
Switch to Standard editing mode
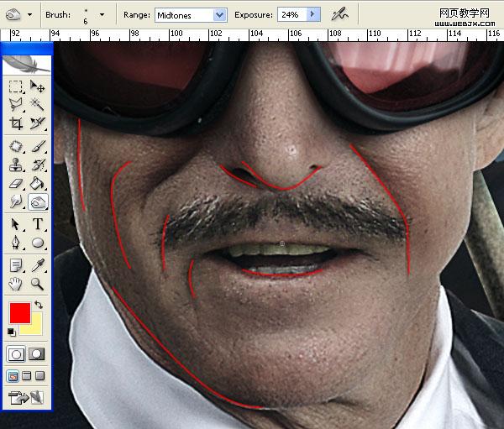[16, 353]
